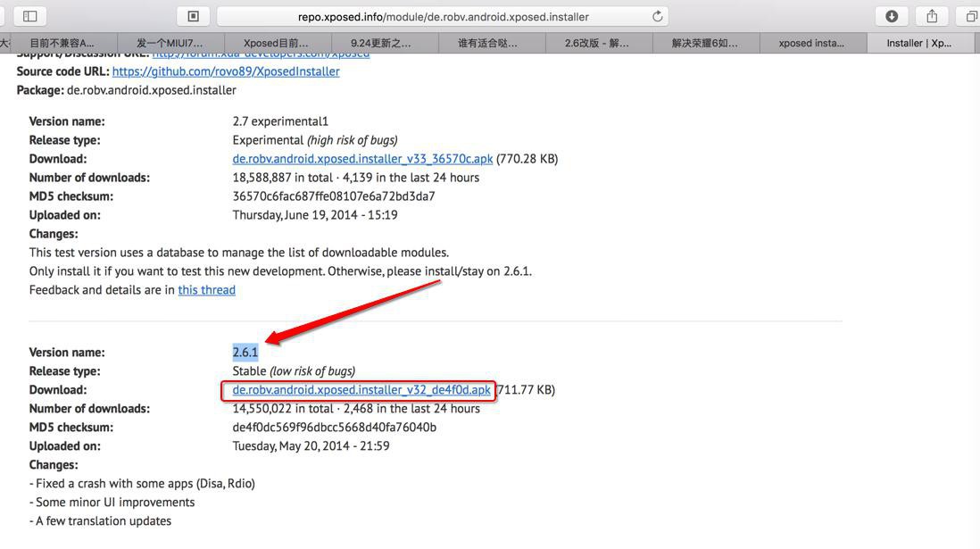Viewport: 980px width, 549px height.
Task: Switch to the '发一个MIUI7...' tab
Action: 170,43
